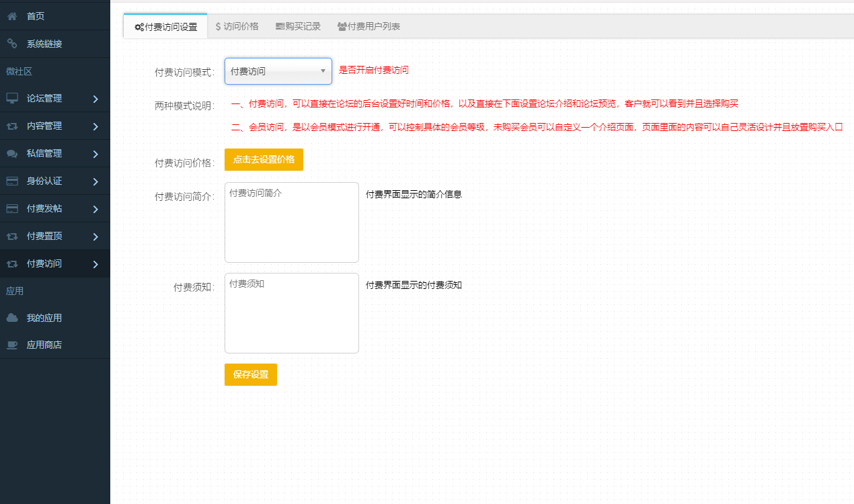Click inside the 付费须知 text area
Image resolution: width=854 pixels, height=504 pixels.
tap(291, 313)
